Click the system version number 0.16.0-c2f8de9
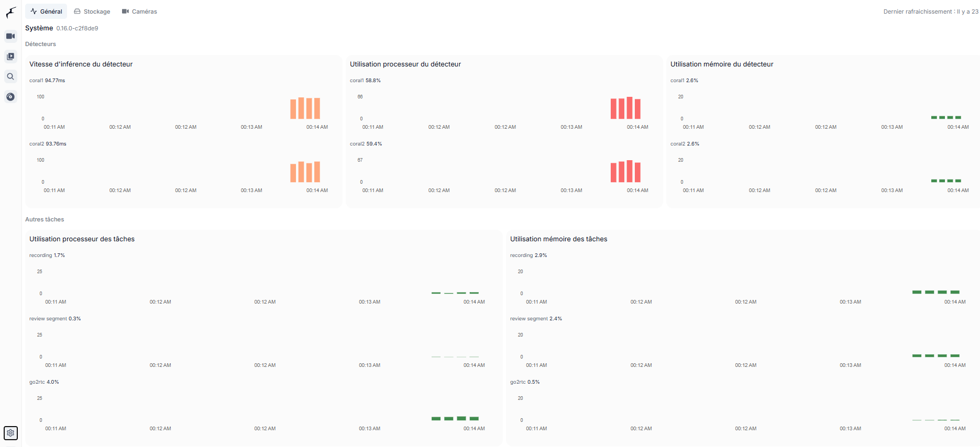 coord(77,28)
